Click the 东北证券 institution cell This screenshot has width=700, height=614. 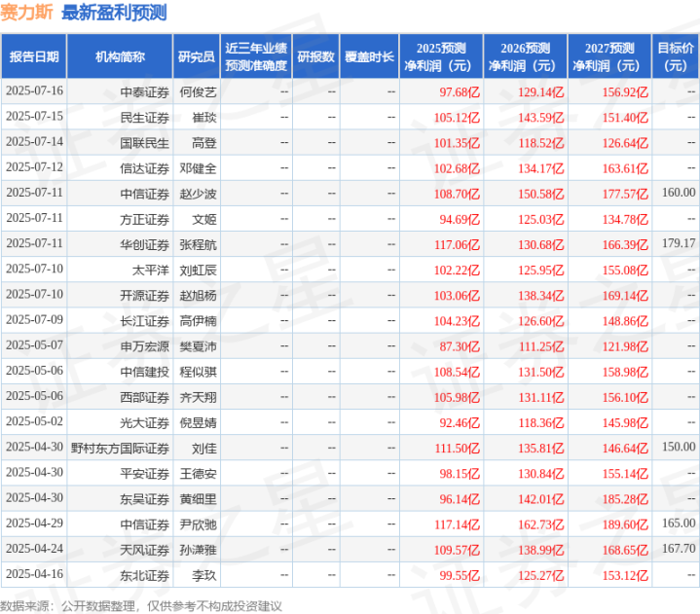click(144, 576)
